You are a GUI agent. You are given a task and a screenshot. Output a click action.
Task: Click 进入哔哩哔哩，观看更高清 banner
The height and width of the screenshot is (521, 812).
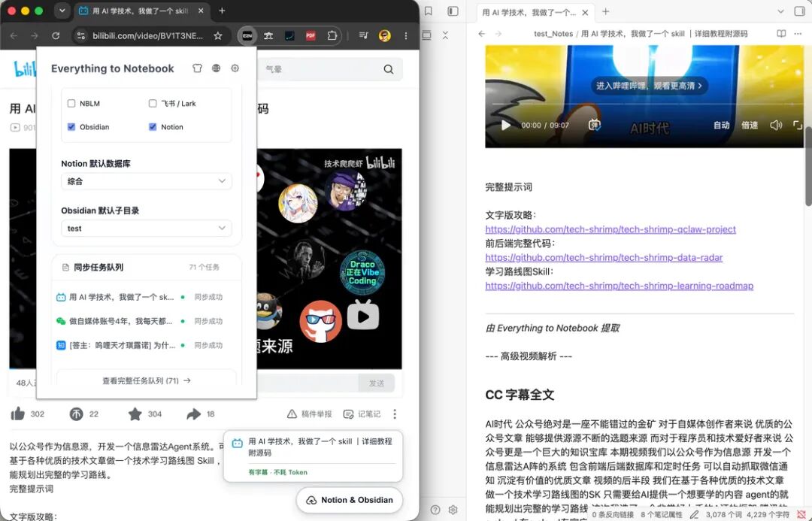click(650, 86)
